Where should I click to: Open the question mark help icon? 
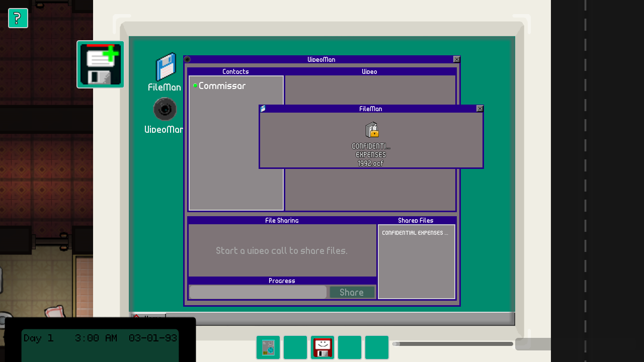(x=18, y=18)
